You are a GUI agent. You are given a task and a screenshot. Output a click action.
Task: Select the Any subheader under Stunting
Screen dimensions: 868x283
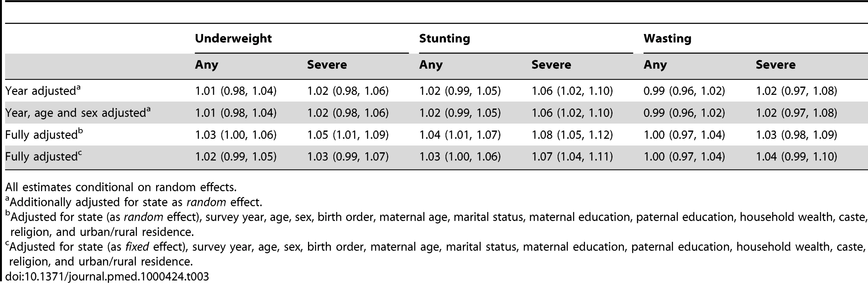(431, 64)
